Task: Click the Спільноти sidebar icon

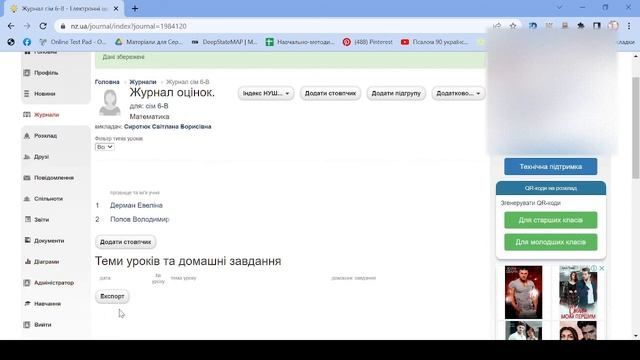Action: (x=27, y=198)
